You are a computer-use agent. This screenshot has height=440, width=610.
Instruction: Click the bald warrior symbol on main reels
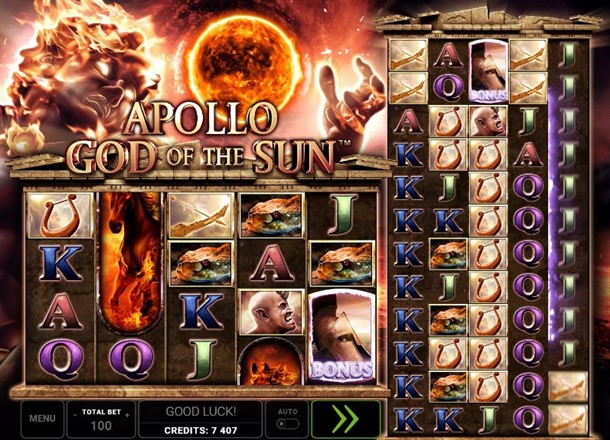click(x=271, y=312)
